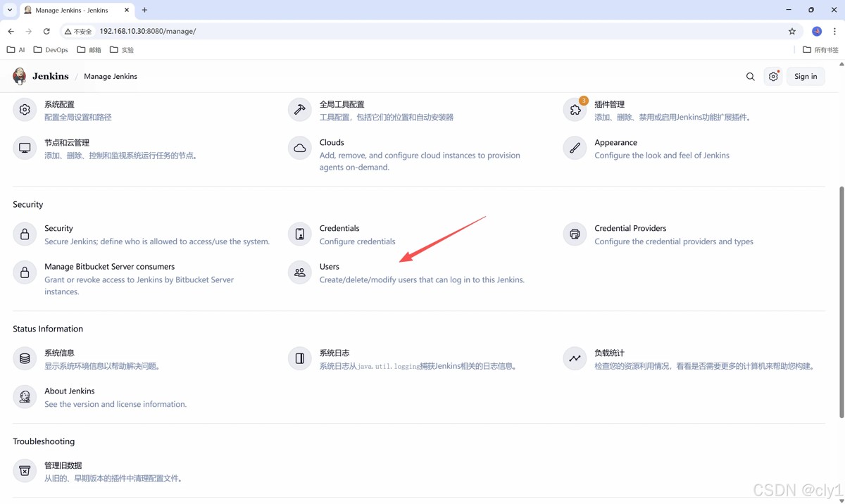
Task: Open the 插件管理 link
Action: pyautogui.click(x=609, y=104)
